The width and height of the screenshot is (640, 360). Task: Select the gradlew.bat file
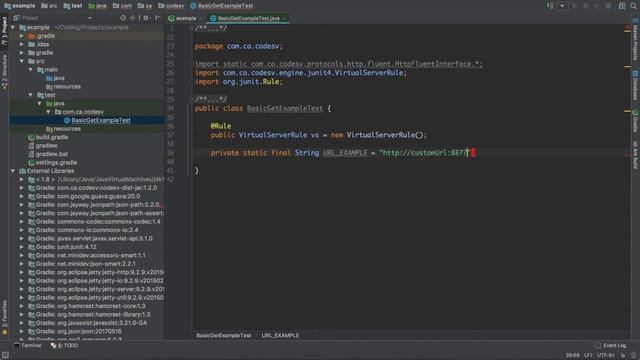[x=48, y=154]
